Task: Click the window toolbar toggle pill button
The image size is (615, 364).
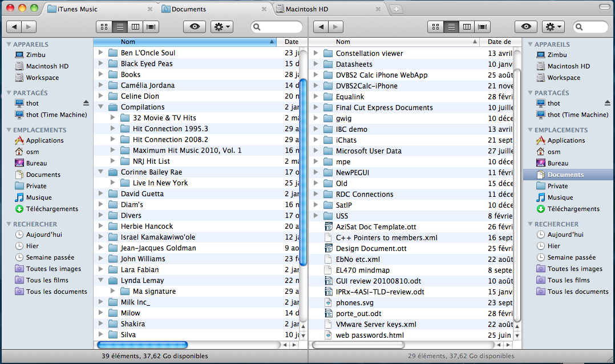Action: tap(605, 7)
